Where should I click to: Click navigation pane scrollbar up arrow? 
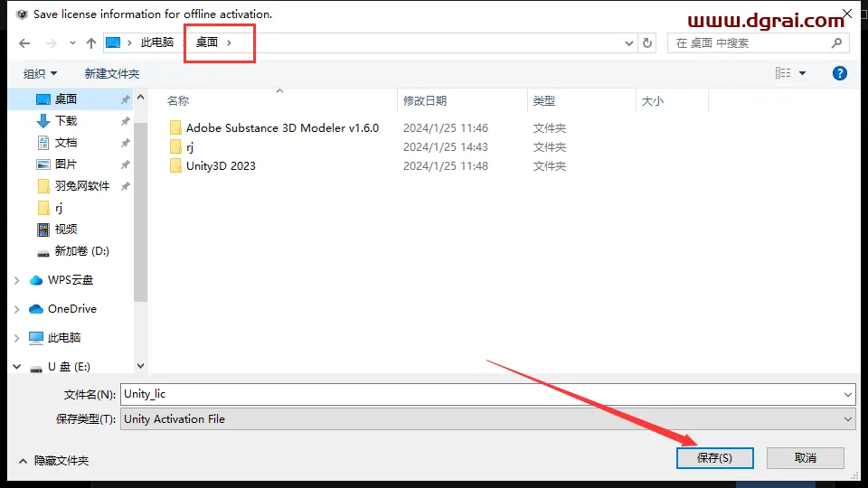141,98
